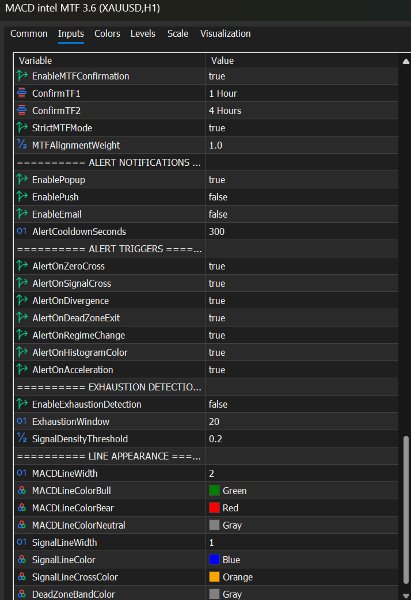This screenshot has width=411, height=600.
Task: Open the ConfirmTF2 '4 Hours' value dropdown
Action: (x=302, y=110)
